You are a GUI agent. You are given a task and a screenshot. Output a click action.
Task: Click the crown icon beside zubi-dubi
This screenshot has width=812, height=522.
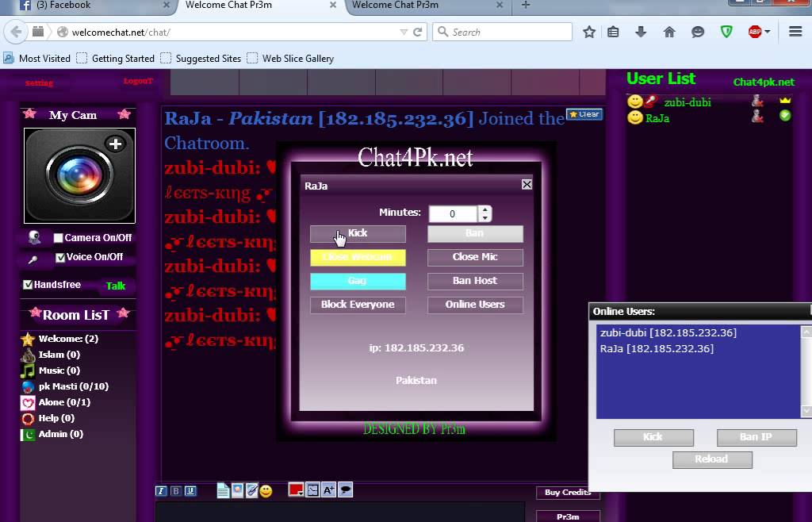click(x=785, y=101)
